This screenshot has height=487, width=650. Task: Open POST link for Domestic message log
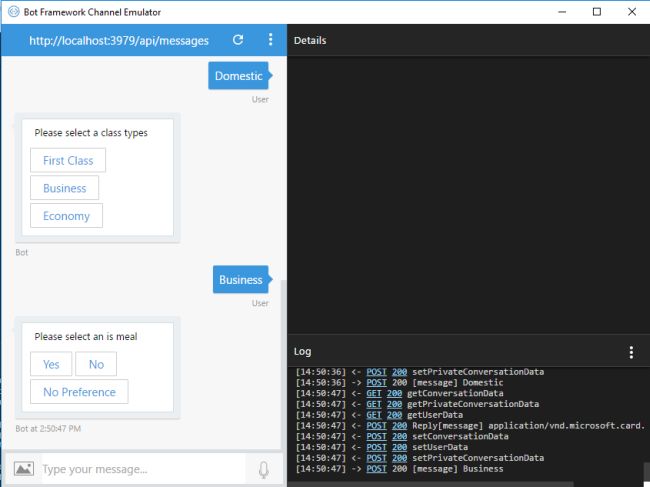click(x=376, y=383)
